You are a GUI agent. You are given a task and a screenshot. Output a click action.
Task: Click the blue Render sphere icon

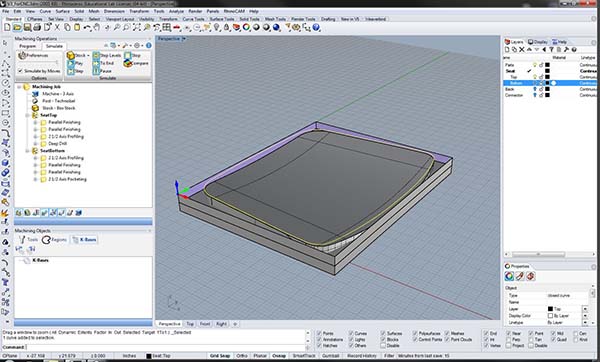pos(276,28)
